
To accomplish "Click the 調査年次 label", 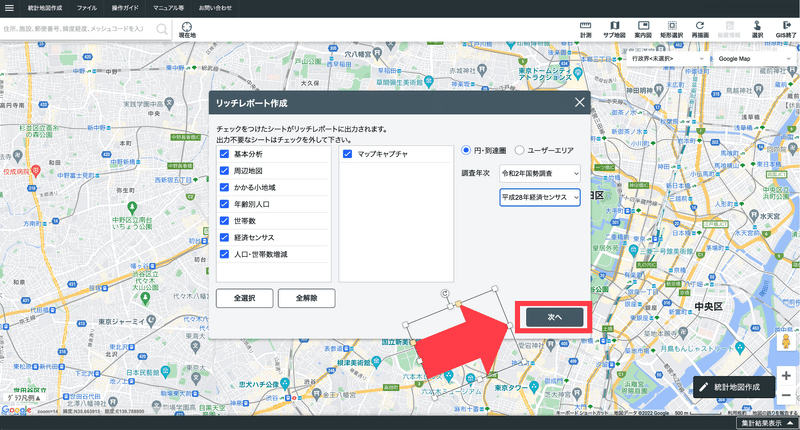I will (476, 173).
